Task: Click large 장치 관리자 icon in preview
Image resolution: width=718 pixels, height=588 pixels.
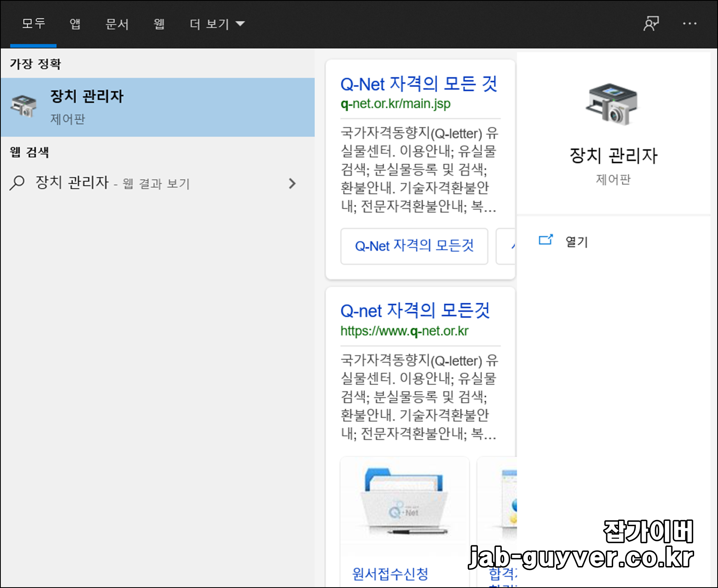Action: click(x=613, y=105)
